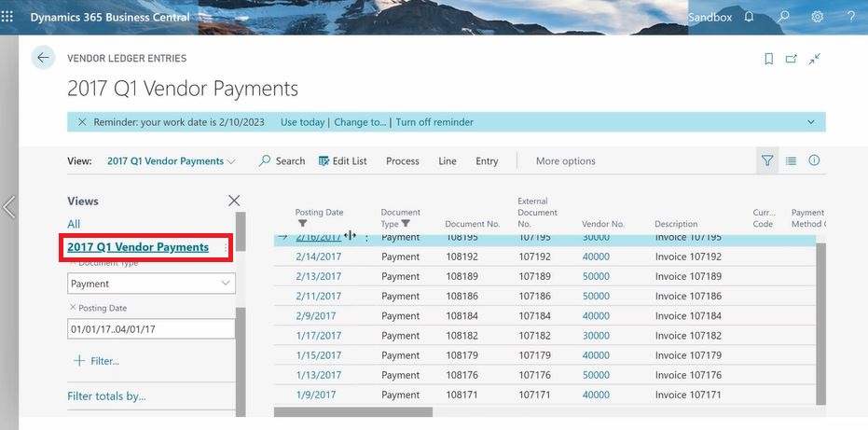
Task: Collapse the page with arrows icon
Action: [814, 59]
